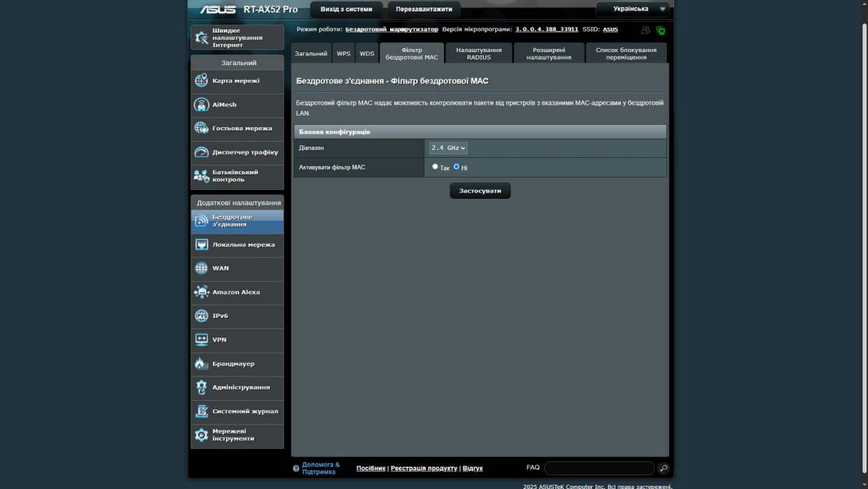Open the Налаштування RADIUS tab
Viewport: 868px width, 489px height.
[x=479, y=54]
